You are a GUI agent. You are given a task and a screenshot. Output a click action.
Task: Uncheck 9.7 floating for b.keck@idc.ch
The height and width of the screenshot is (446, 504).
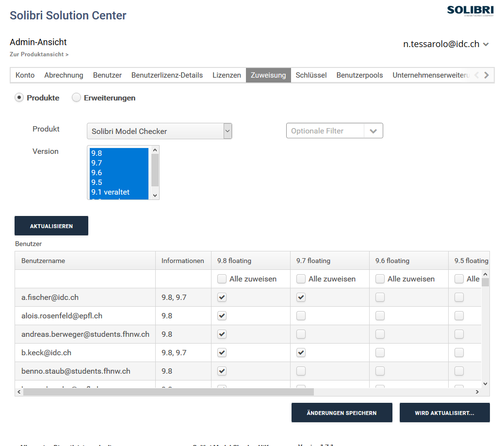[301, 352]
